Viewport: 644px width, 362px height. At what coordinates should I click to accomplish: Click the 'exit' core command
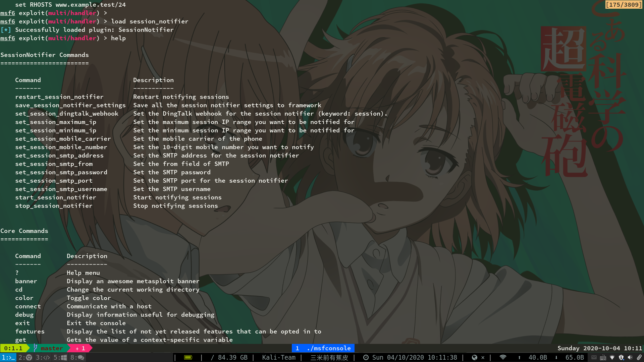click(x=22, y=323)
